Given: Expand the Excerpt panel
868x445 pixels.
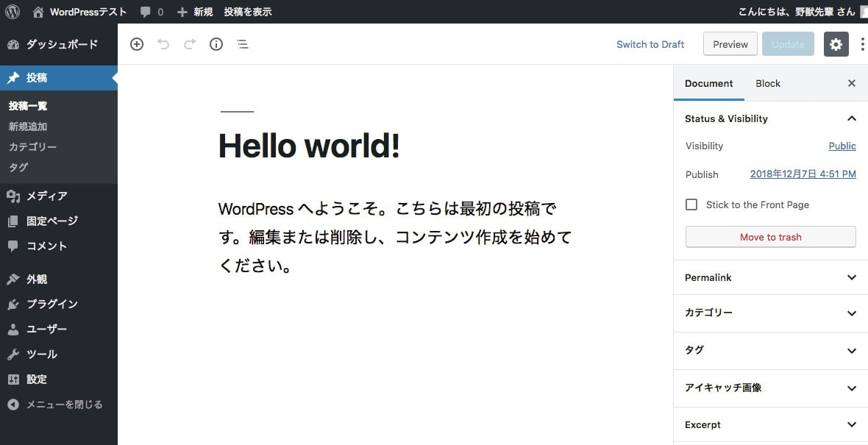Looking at the screenshot, I should tap(771, 425).
